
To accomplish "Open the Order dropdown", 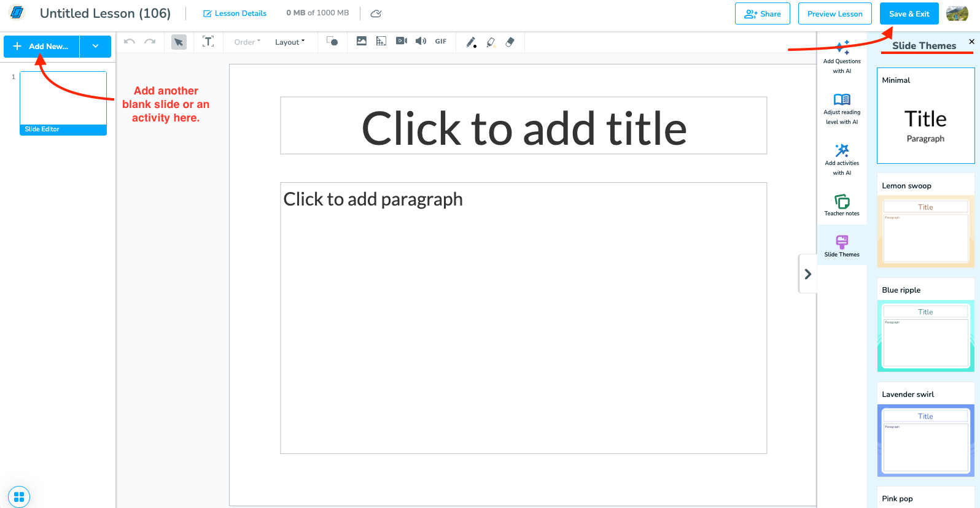I will pos(247,42).
